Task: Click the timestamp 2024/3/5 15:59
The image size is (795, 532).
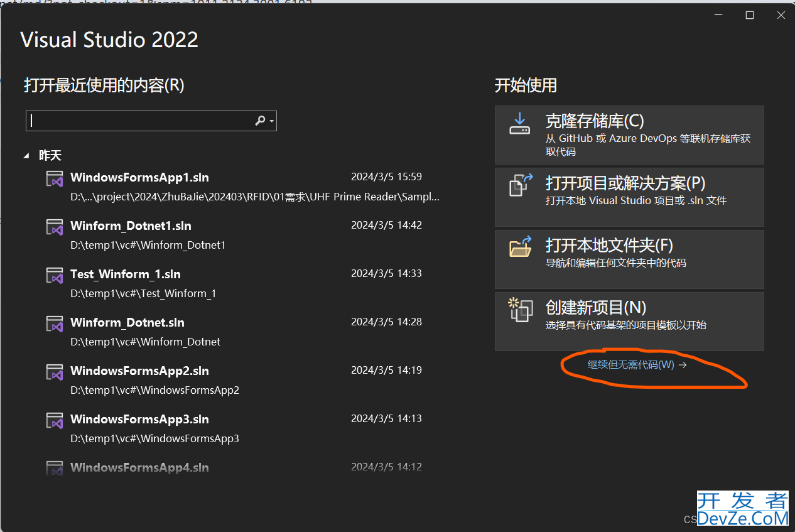Action: [x=386, y=176]
